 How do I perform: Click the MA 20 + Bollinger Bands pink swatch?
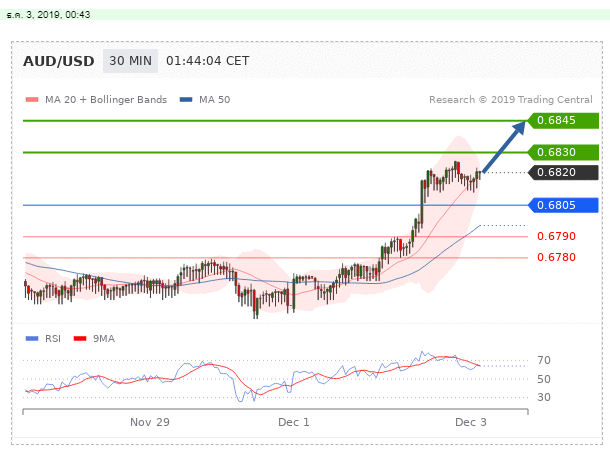[x=32, y=100]
